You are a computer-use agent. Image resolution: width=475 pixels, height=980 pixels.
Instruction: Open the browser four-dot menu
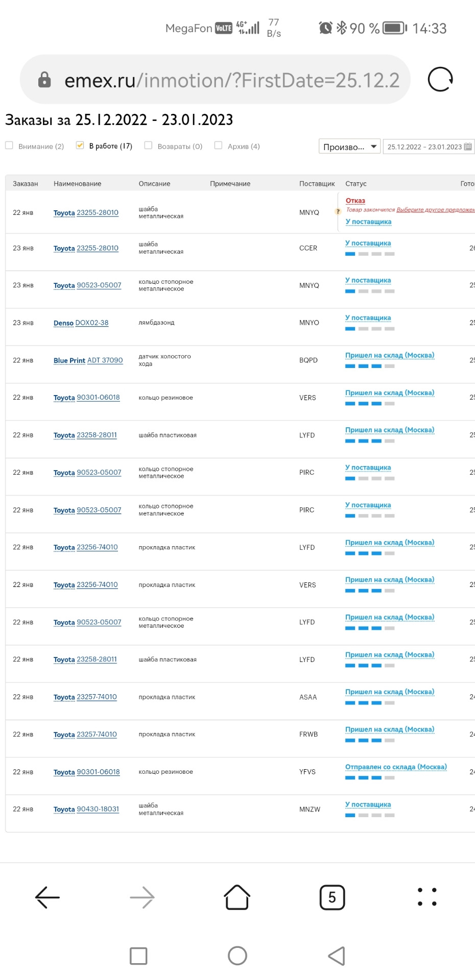[427, 897]
